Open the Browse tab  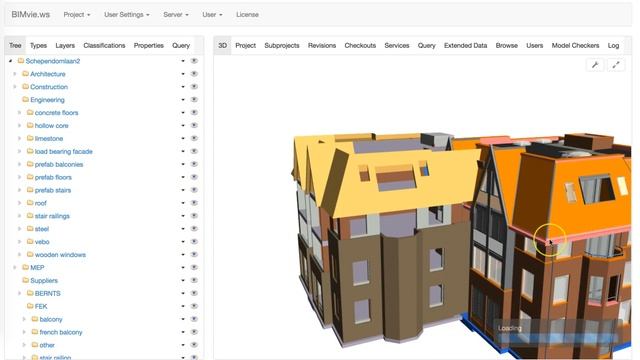click(507, 45)
